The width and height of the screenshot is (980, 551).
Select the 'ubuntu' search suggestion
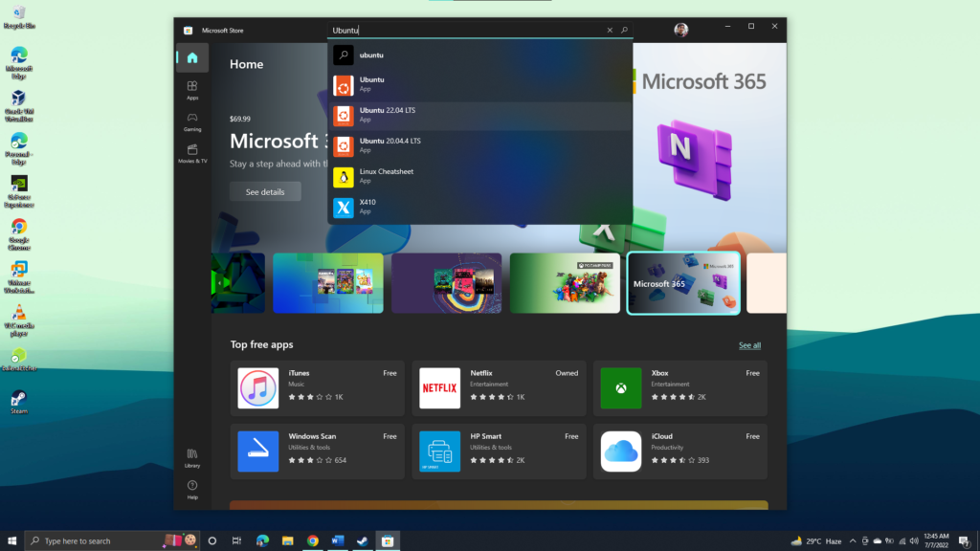pos(480,55)
